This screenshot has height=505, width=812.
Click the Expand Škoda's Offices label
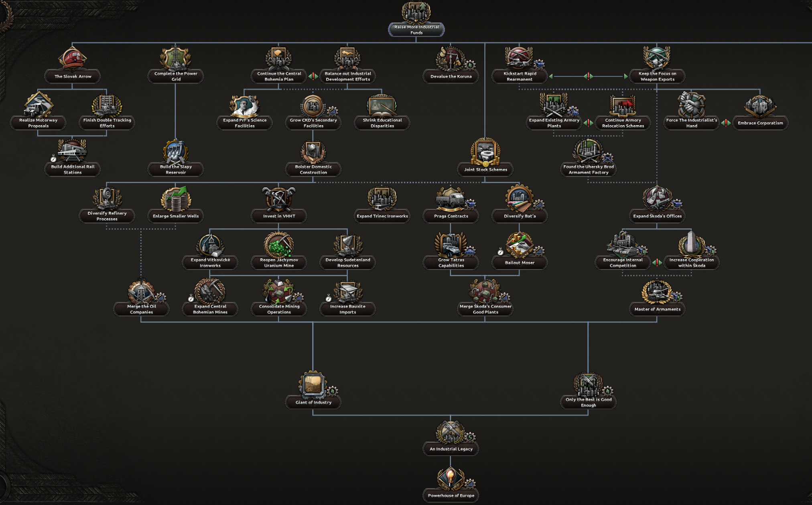tap(657, 216)
